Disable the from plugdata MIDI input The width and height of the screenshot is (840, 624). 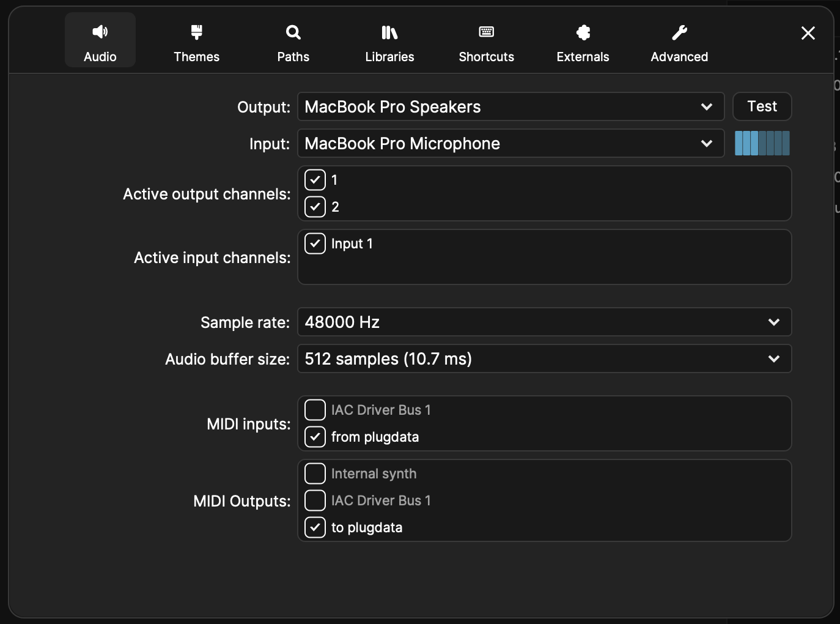[315, 437]
